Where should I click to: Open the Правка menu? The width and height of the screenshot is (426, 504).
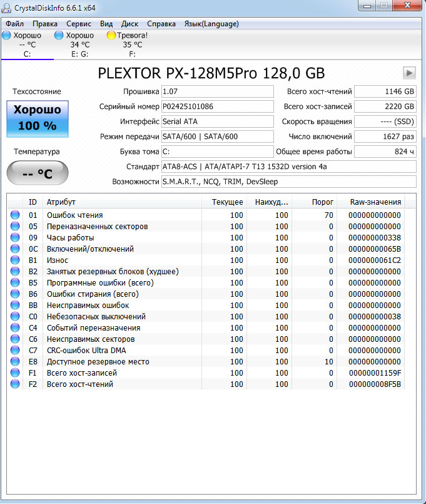coord(45,24)
